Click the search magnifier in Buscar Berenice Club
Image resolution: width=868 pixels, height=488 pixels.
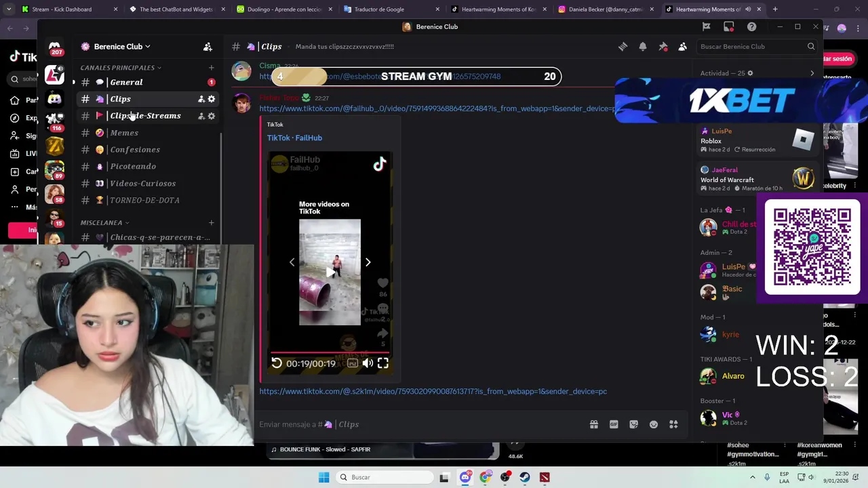(811, 47)
